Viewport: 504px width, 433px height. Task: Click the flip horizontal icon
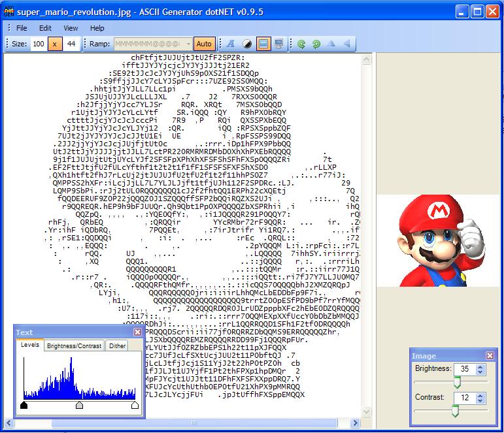pos(331,44)
